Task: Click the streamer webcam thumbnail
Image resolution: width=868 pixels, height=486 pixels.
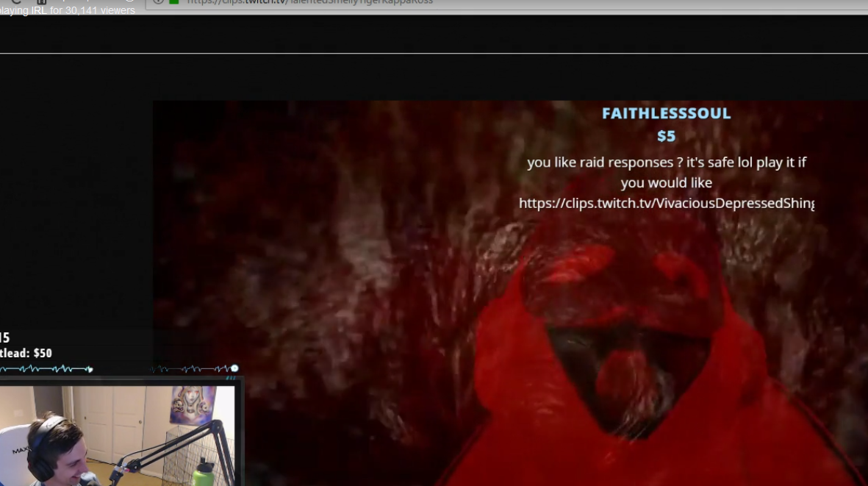Action: (x=118, y=435)
